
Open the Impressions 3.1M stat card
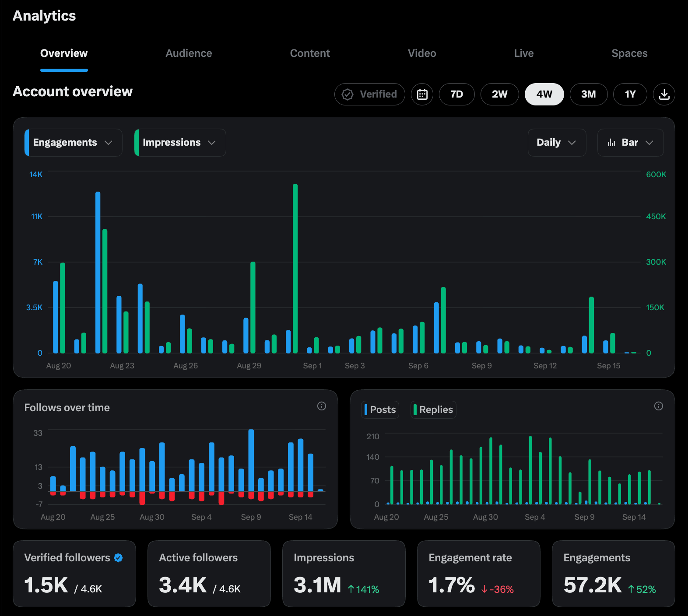pos(344,574)
